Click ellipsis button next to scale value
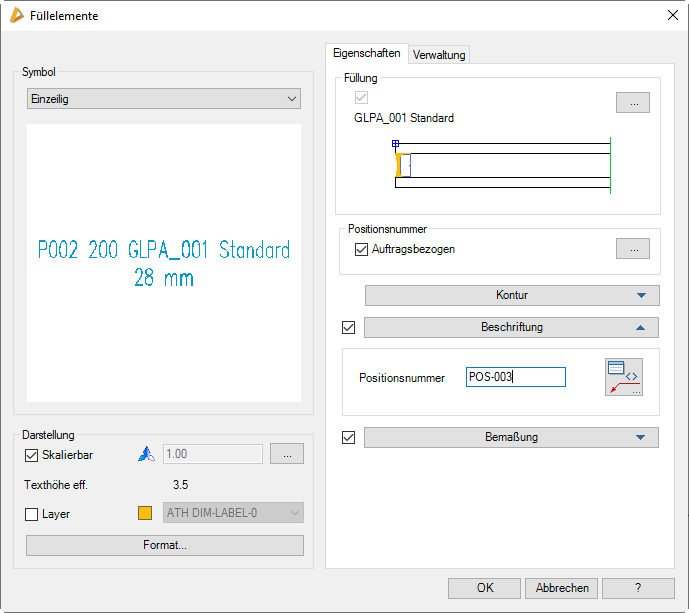This screenshot has width=689, height=613. (x=287, y=455)
